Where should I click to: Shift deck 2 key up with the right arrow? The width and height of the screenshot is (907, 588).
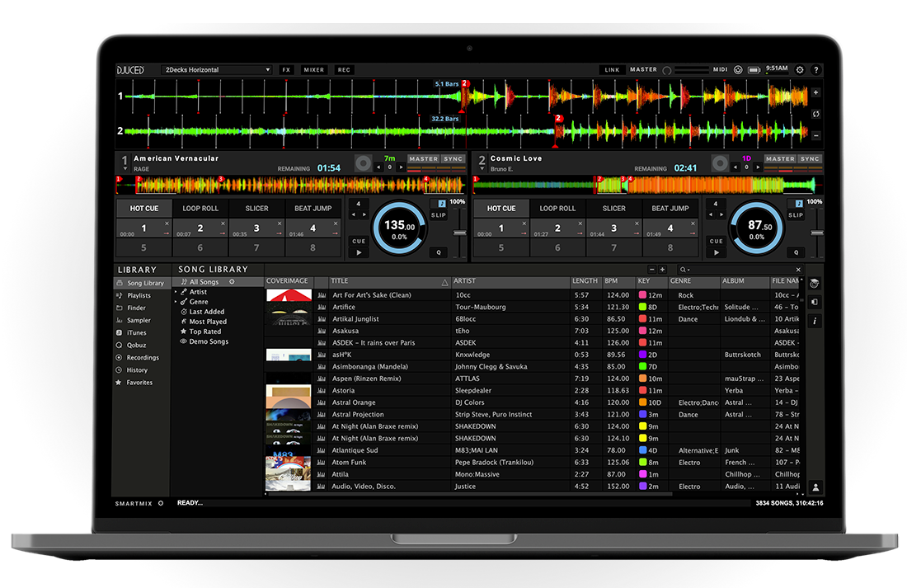click(x=757, y=167)
